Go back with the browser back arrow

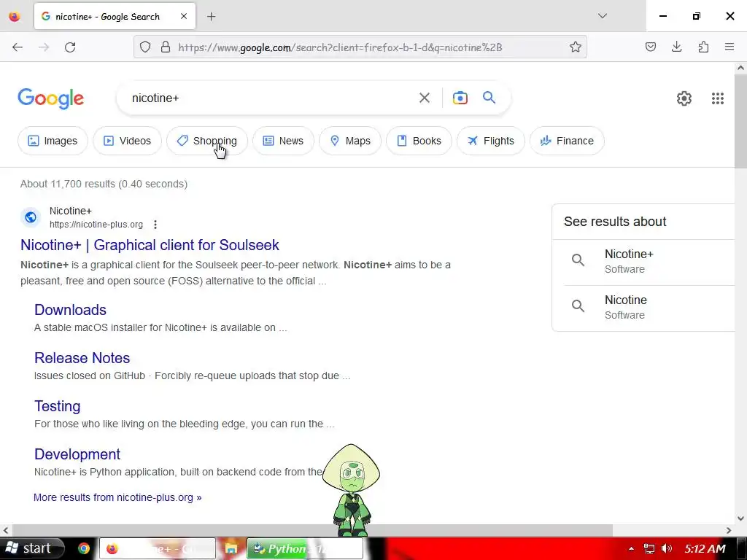coord(18,47)
